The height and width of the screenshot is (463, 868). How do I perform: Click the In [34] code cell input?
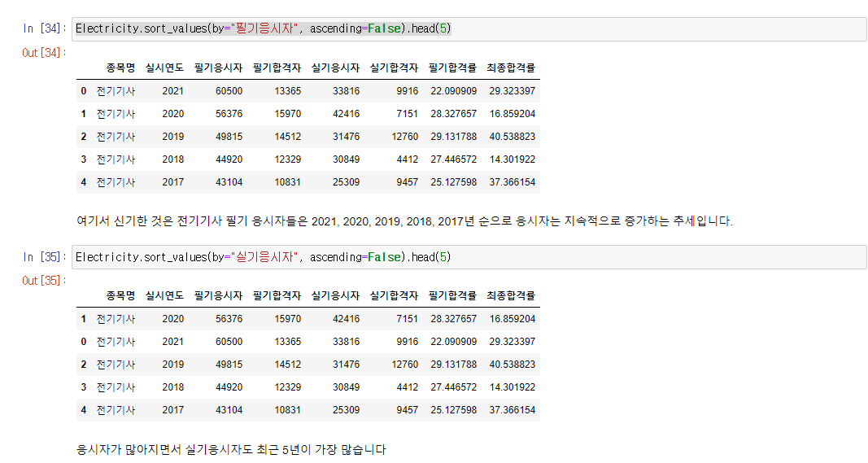tap(469, 28)
